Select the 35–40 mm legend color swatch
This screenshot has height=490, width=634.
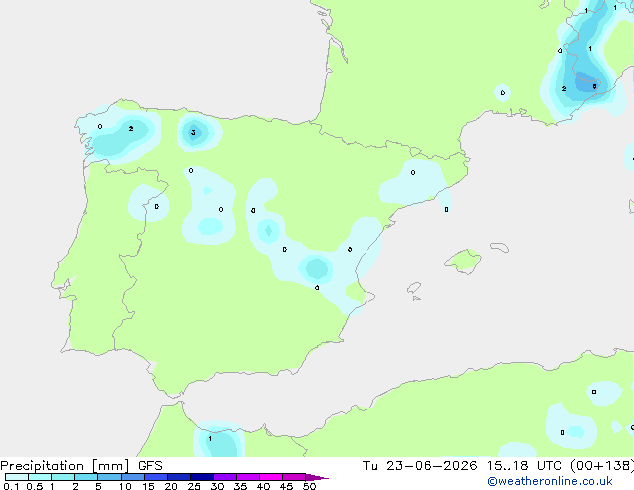click(248, 477)
